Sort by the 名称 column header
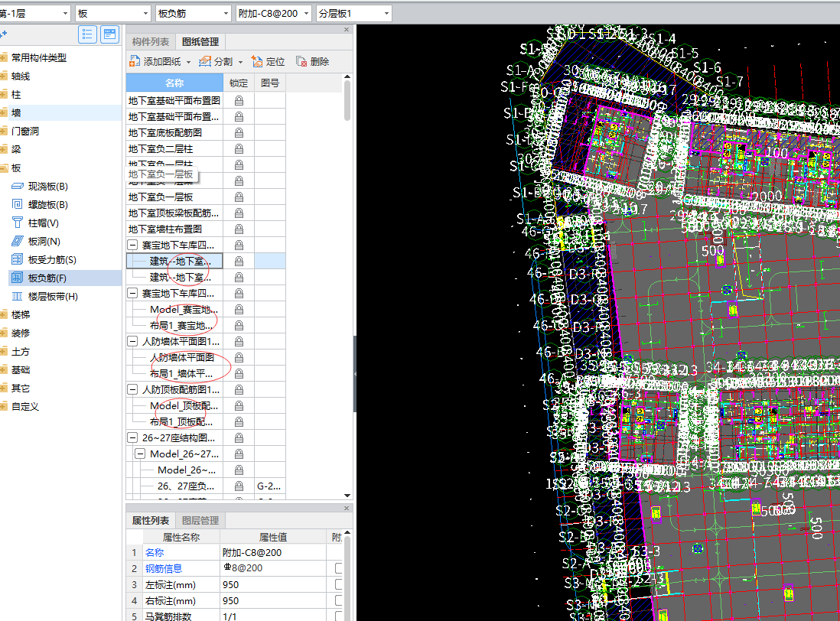The width and height of the screenshot is (840, 621). [x=174, y=83]
